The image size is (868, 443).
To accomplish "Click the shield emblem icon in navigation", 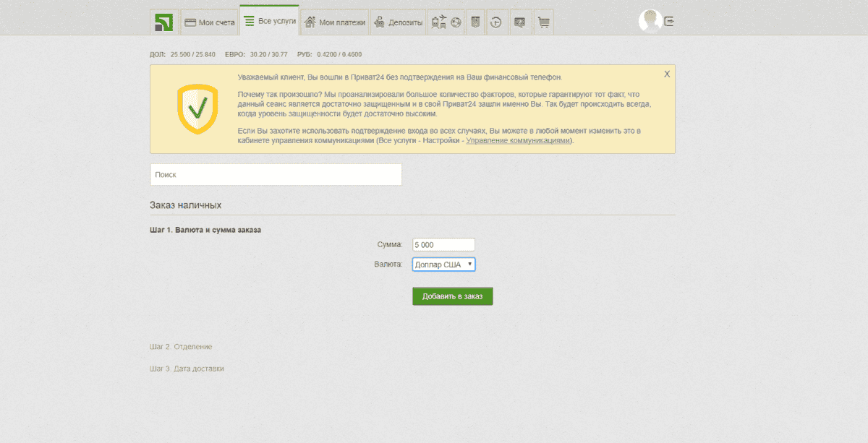I will pos(475,22).
